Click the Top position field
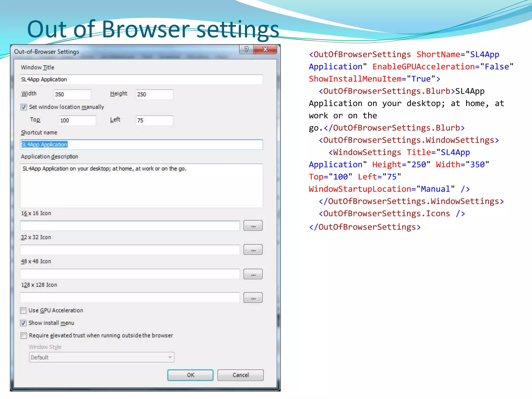532x399 pixels. click(x=77, y=121)
